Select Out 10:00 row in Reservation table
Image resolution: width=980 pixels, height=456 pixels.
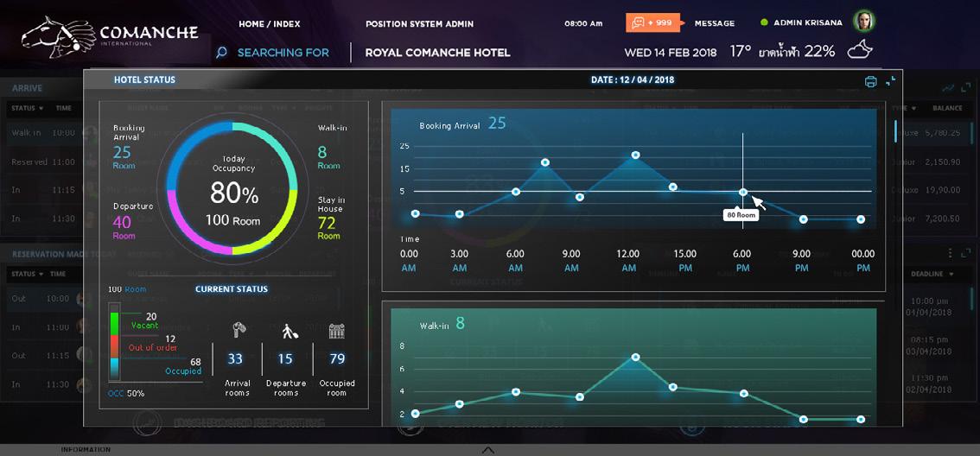point(47,299)
